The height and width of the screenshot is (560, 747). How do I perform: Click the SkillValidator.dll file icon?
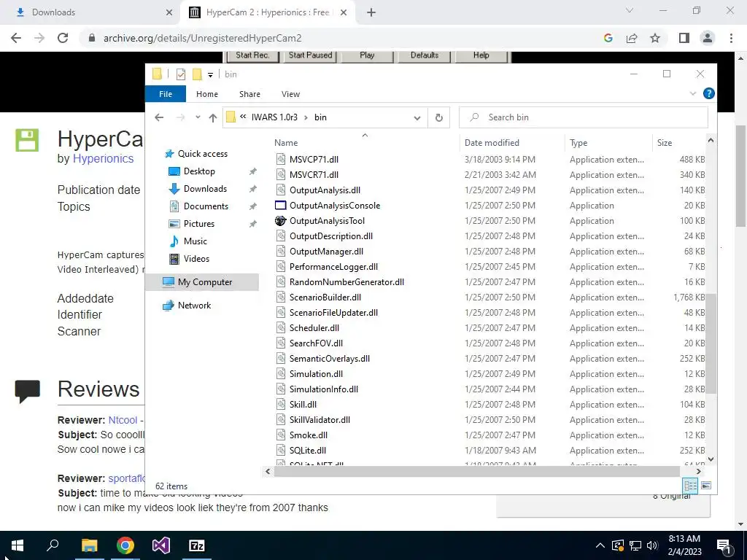click(x=281, y=419)
